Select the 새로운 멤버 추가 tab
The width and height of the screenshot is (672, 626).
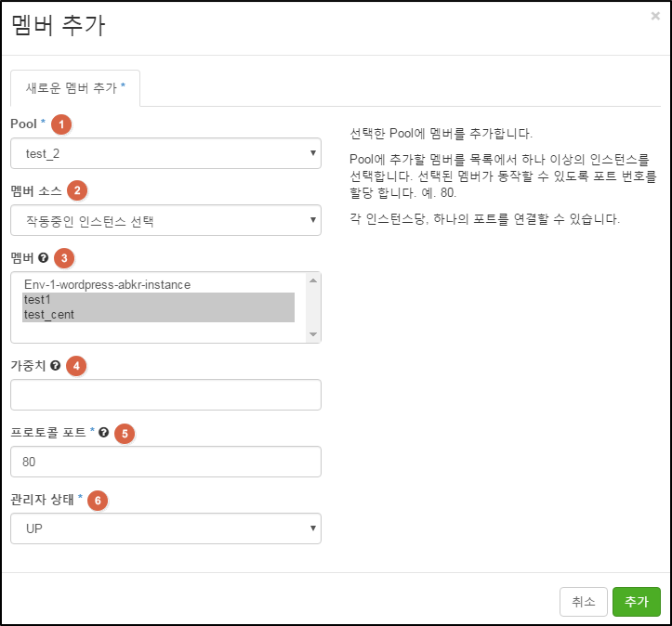coord(75,88)
